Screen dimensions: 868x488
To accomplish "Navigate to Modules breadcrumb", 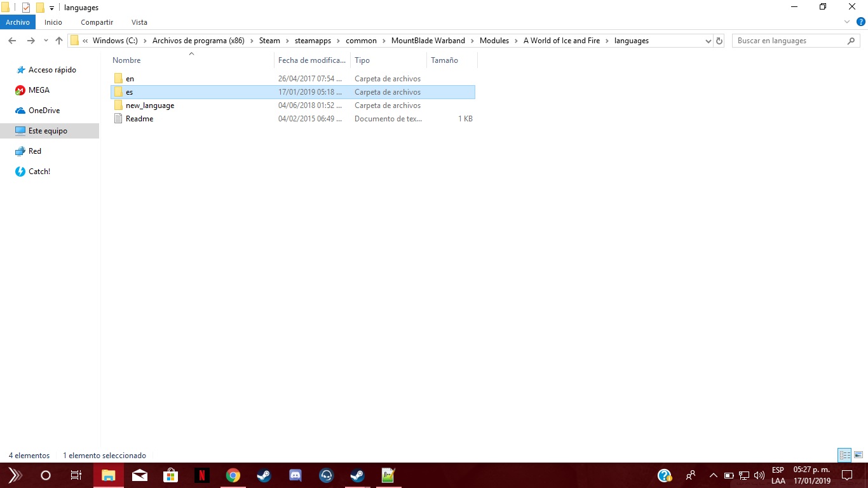I will (x=494, y=41).
